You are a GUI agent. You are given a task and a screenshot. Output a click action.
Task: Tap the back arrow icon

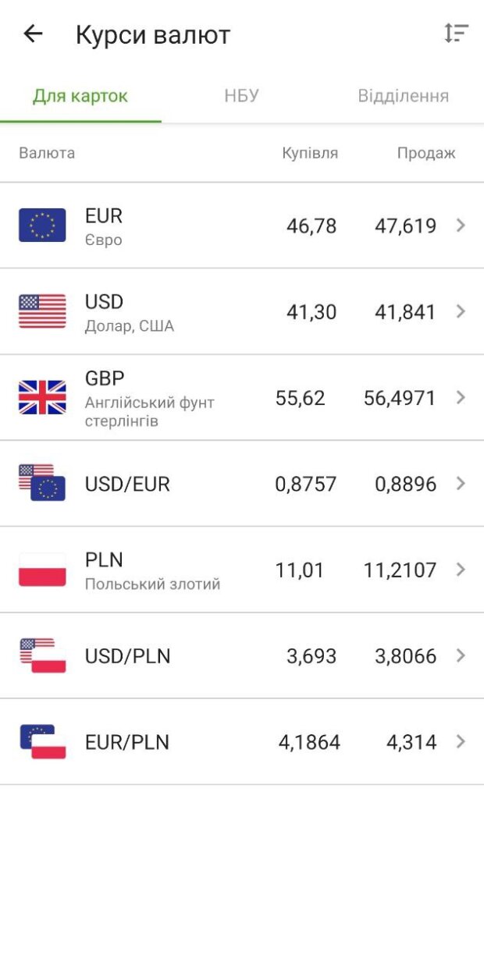(33, 34)
